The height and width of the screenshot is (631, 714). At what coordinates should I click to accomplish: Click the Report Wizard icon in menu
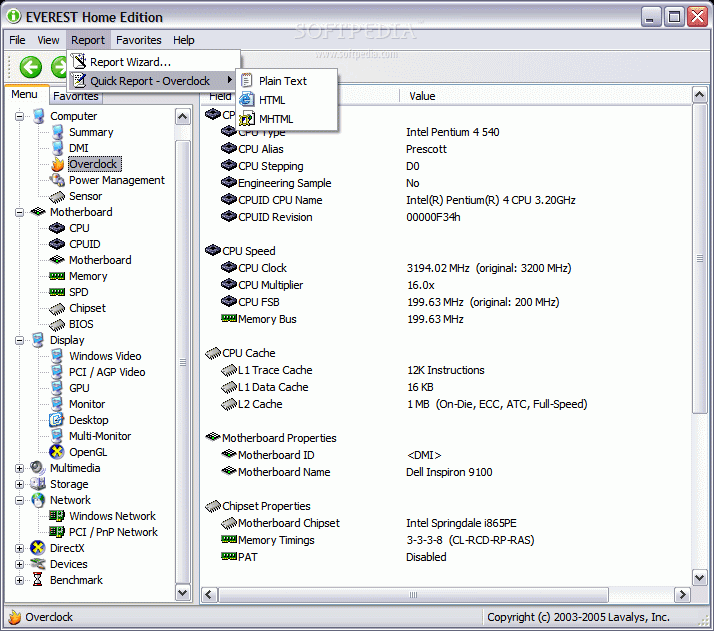[x=79, y=61]
